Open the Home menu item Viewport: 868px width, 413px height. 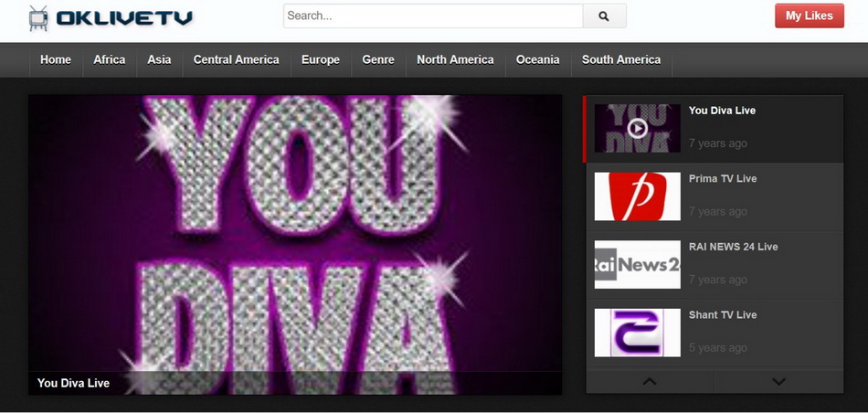[x=56, y=59]
